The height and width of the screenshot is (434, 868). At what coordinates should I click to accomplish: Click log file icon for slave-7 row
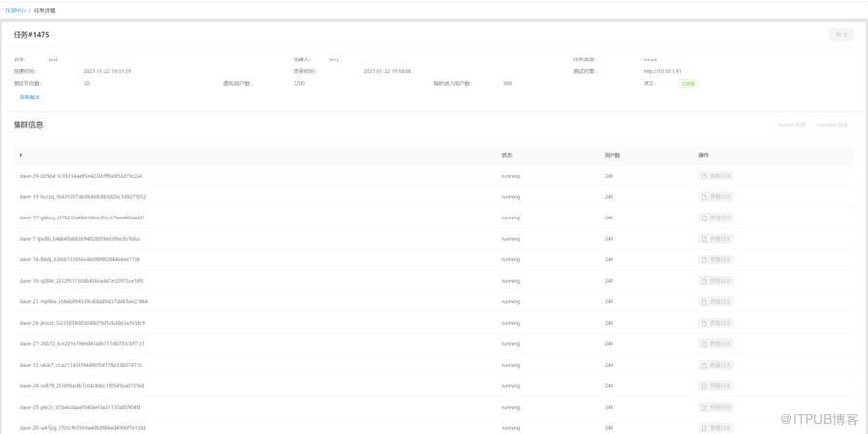click(704, 239)
